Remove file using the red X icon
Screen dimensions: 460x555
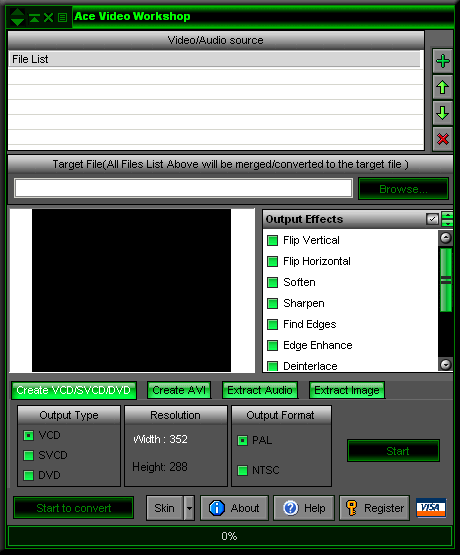(443, 139)
